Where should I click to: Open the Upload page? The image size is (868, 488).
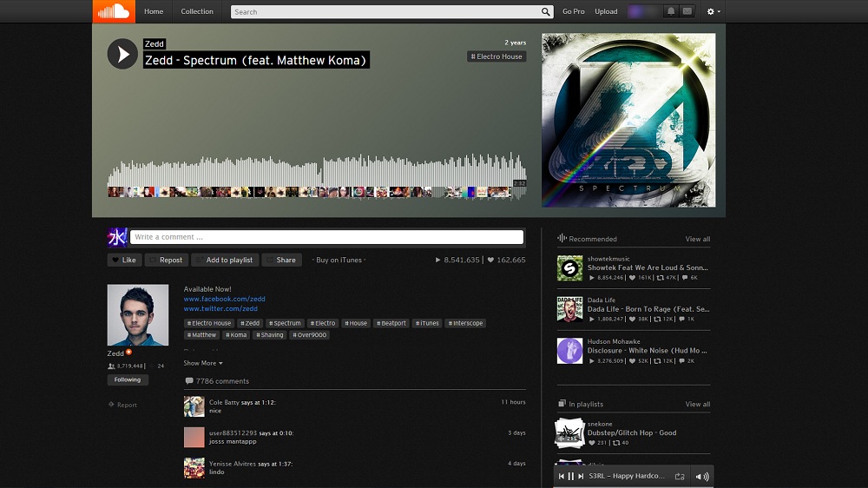tap(606, 11)
